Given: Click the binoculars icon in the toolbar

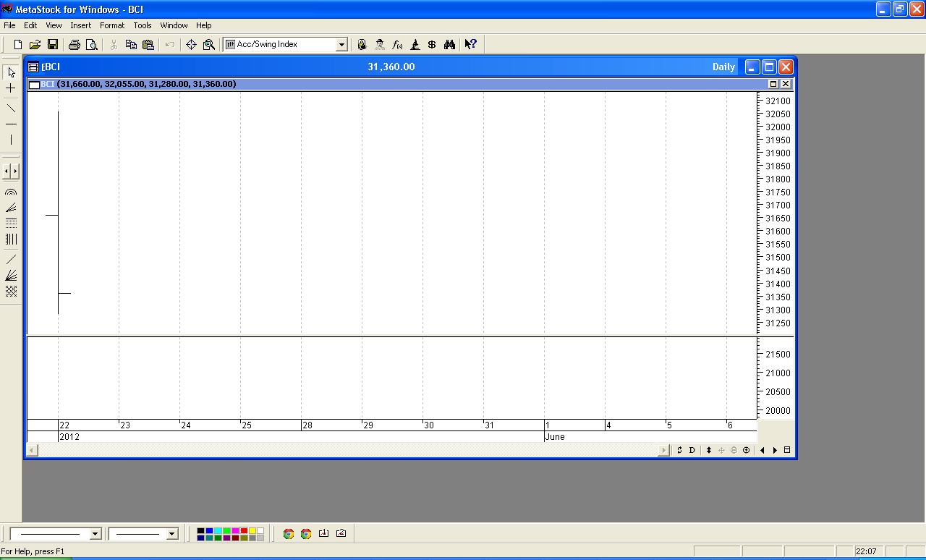Looking at the screenshot, I should (x=449, y=45).
